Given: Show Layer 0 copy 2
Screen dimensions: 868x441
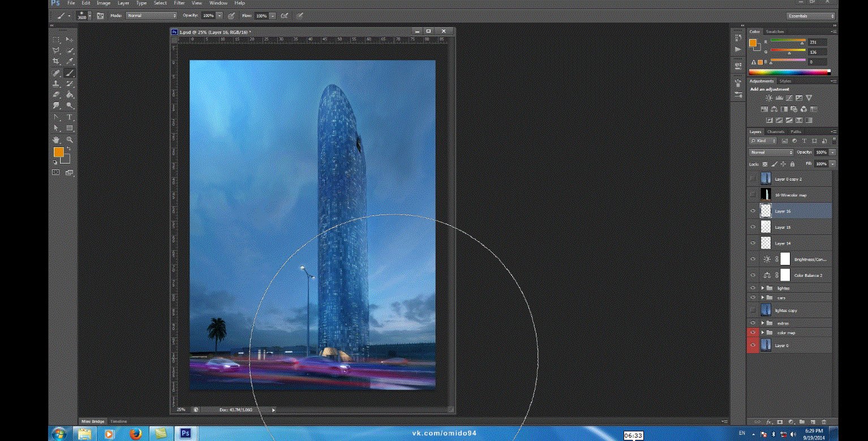Looking at the screenshot, I should pyautogui.click(x=753, y=178).
